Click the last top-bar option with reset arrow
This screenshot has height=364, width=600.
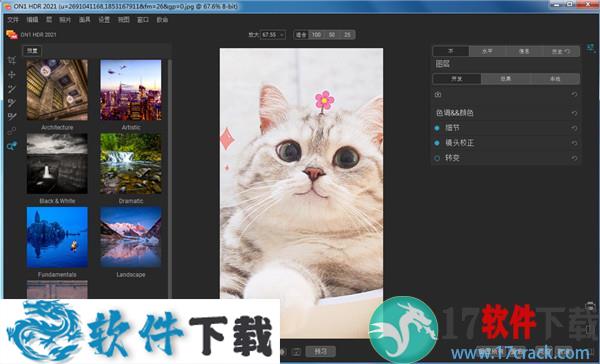[x=561, y=51]
